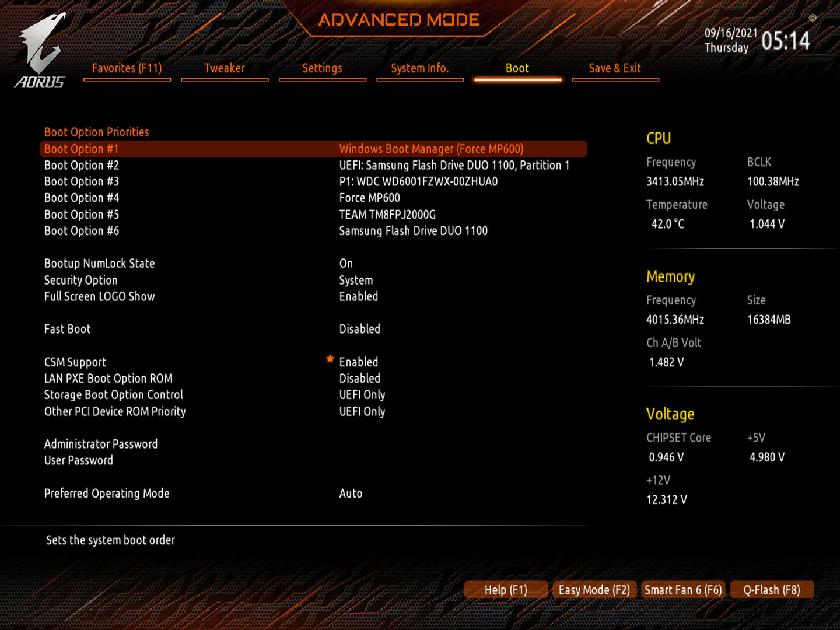Image resolution: width=840 pixels, height=630 pixels.
Task: Switch to Easy Mode (F2)
Action: (594, 590)
